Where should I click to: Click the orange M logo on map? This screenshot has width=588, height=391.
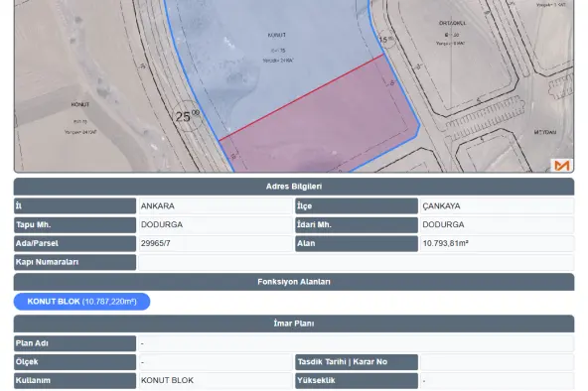tap(562, 165)
